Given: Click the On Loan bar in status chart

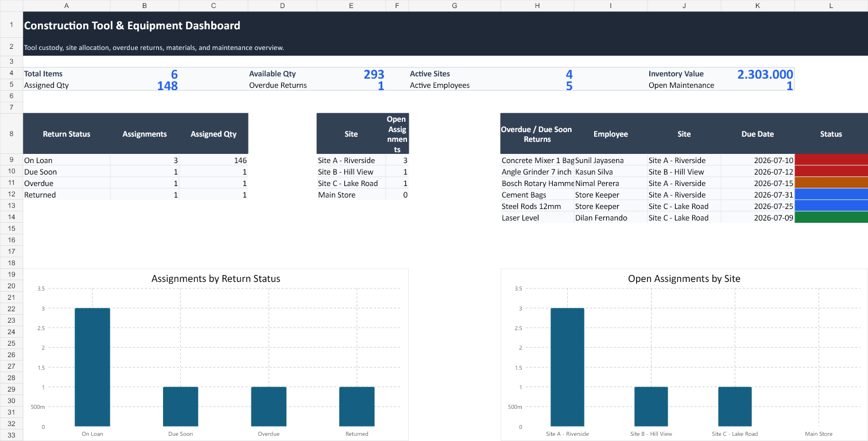Looking at the screenshot, I should pos(92,367).
